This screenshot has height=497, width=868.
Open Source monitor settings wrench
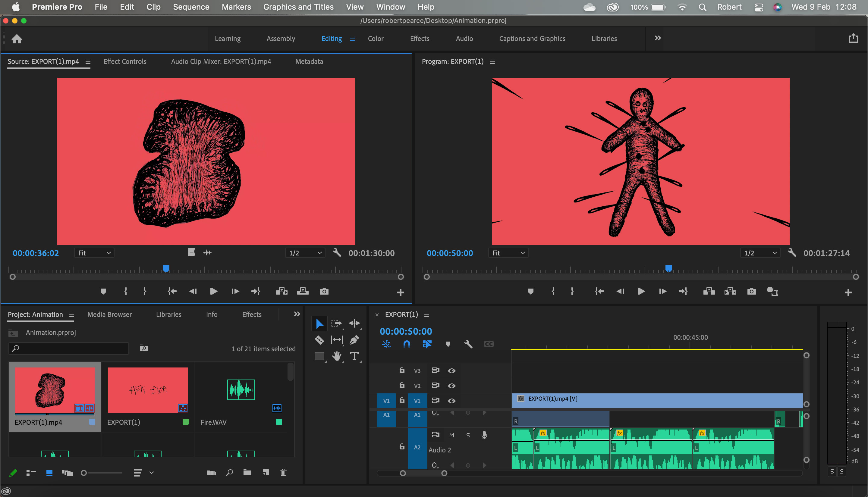coord(337,253)
